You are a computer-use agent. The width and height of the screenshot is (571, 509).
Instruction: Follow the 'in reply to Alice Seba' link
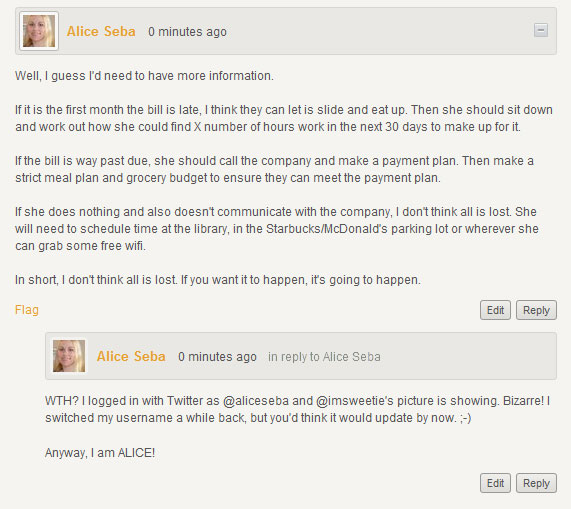[x=324, y=357]
